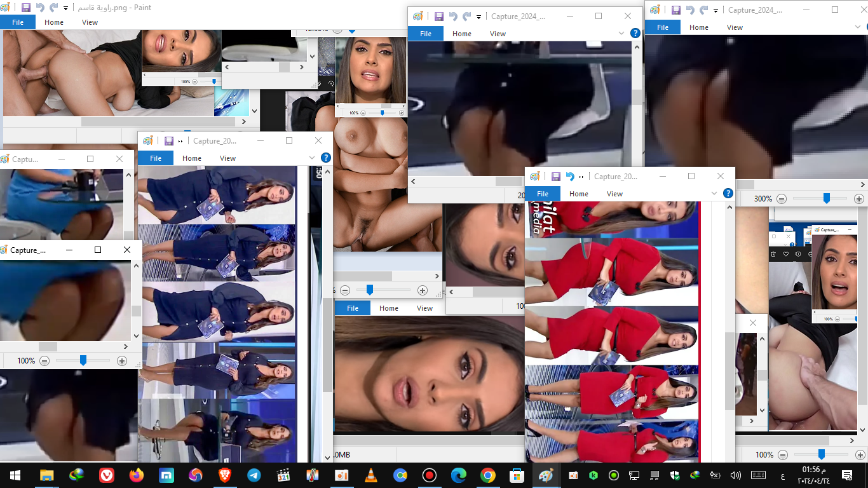Open VLC media player from the taskbar
This screenshot has width=868, height=488.
[x=370, y=475]
